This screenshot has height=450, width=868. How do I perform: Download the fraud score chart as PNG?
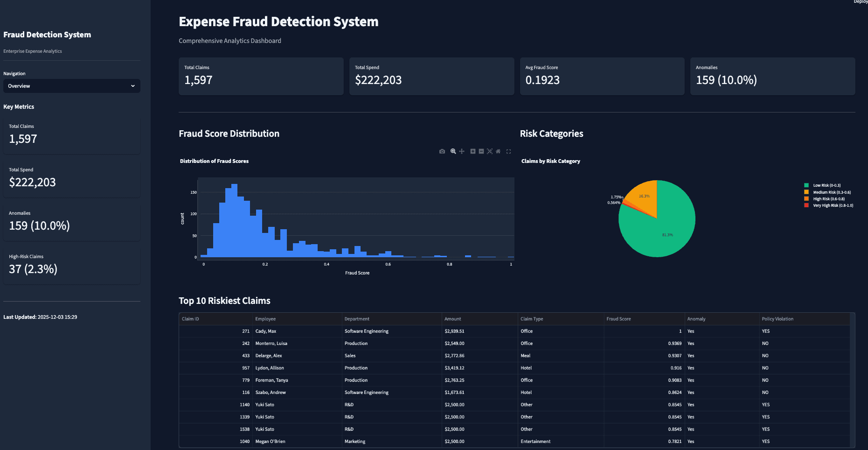pyautogui.click(x=442, y=151)
